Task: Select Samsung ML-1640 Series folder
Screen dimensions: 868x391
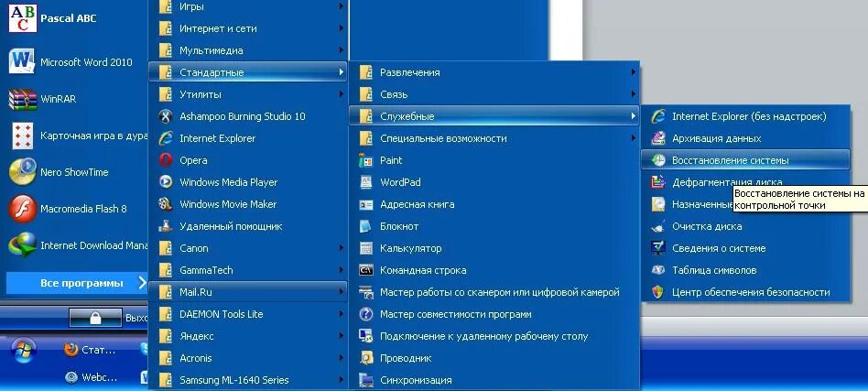Action: [248, 380]
